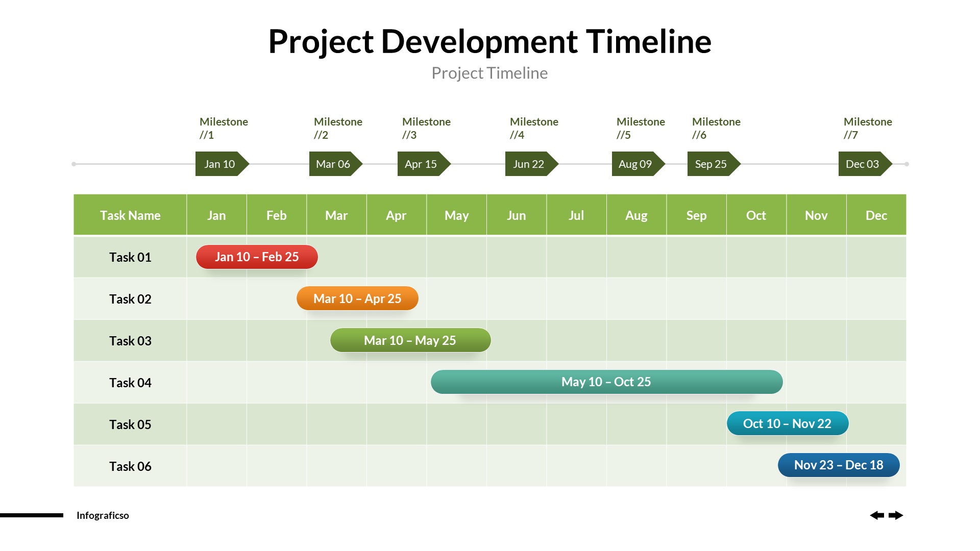Click the Task Name column header

point(130,215)
